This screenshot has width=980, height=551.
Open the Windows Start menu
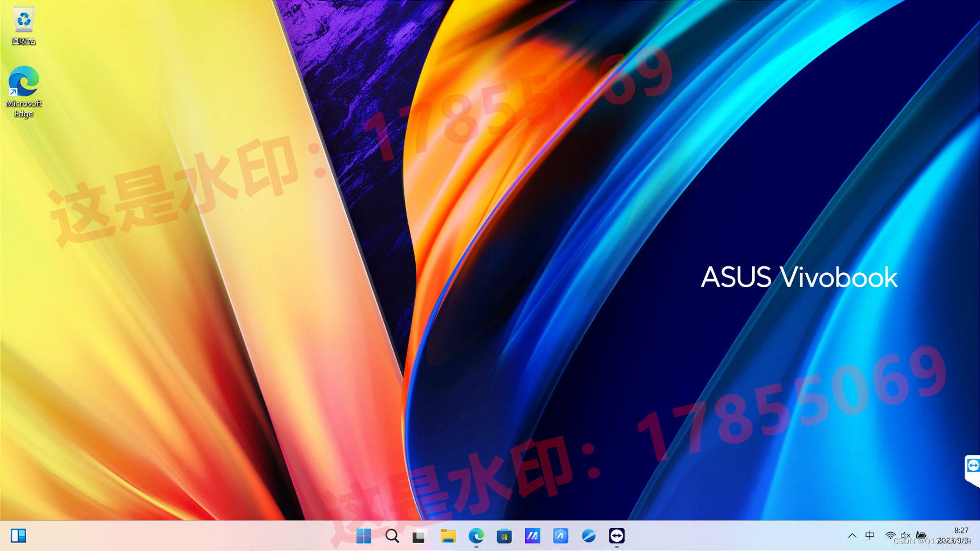pyautogui.click(x=363, y=536)
